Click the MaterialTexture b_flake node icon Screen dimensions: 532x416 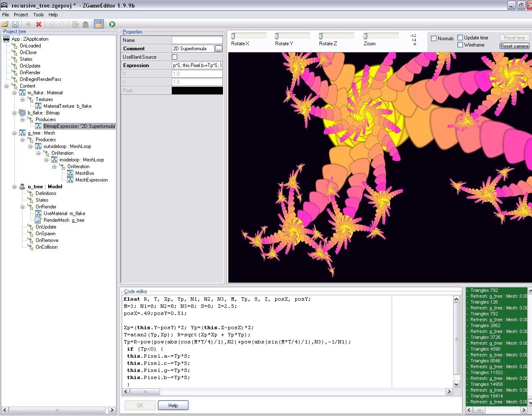(x=38, y=106)
